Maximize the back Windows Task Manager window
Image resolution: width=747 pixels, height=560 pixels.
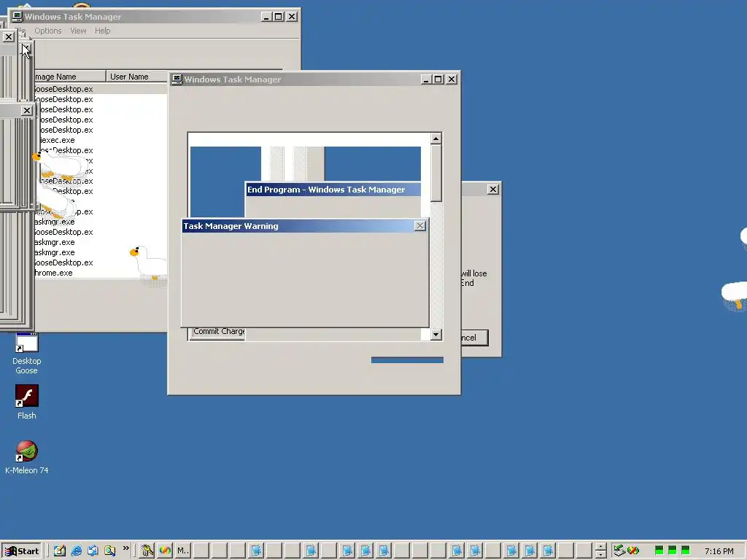click(279, 17)
